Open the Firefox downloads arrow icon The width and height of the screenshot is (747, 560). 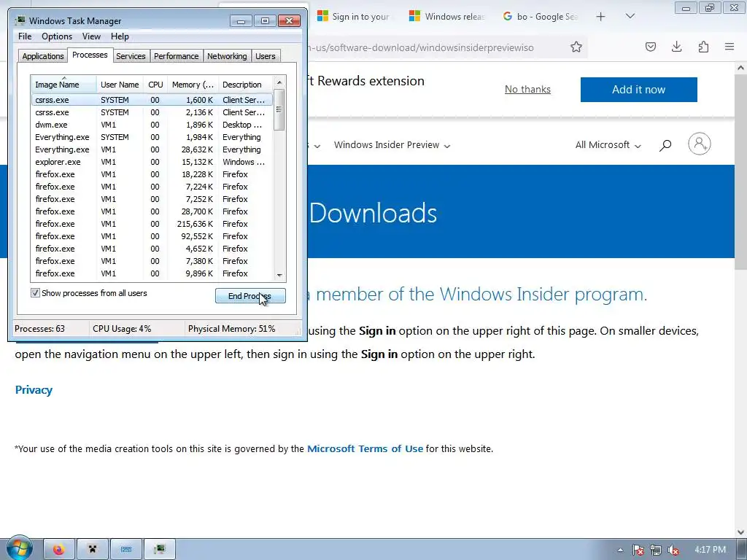676,47
